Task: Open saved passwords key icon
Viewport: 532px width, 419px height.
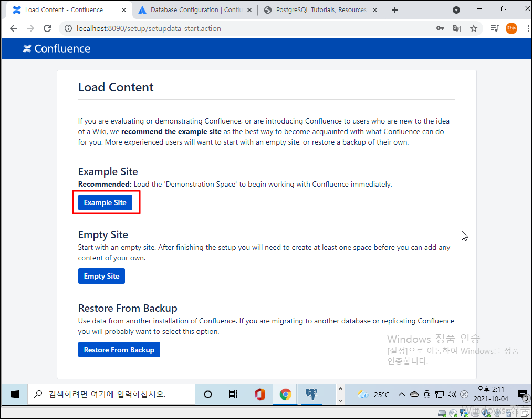Action: [x=440, y=28]
